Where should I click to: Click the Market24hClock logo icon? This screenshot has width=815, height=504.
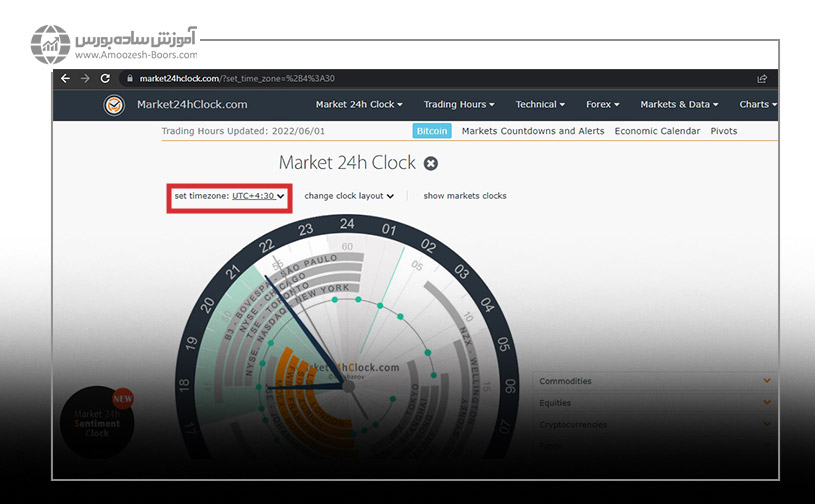pyautogui.click(x=114, y=104)
